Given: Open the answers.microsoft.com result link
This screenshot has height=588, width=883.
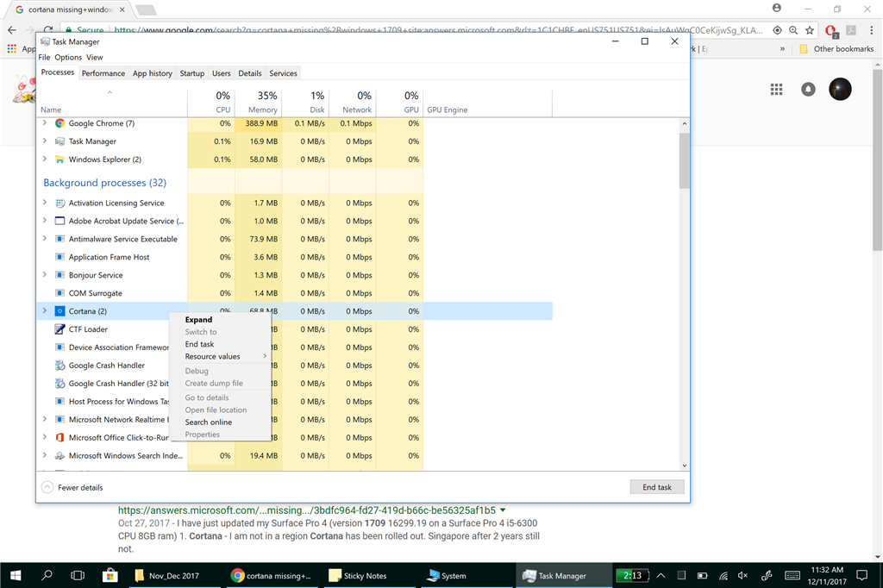Looking at the screenshot, I should [307, 510].
